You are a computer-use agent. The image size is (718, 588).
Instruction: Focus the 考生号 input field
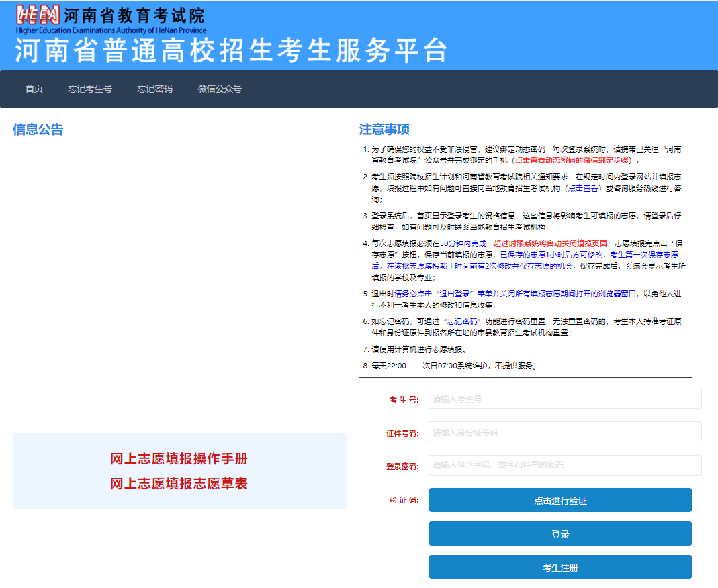pyautogui.click(x=565, y=398)
